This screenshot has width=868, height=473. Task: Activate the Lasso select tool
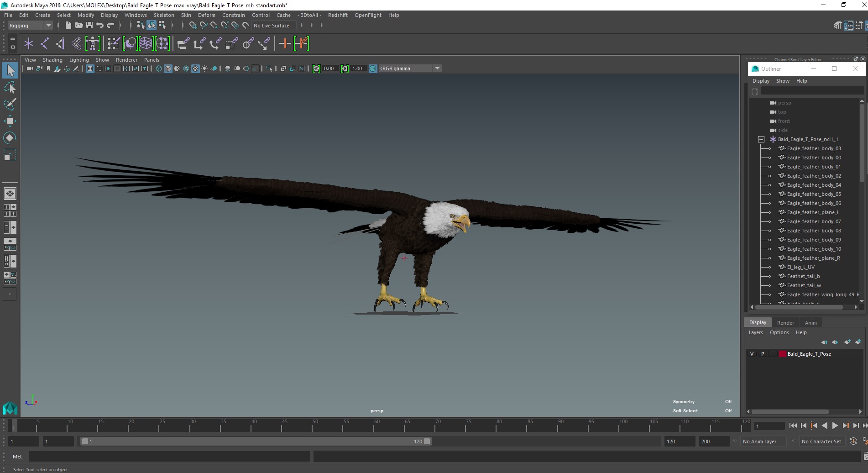coord(10,87)
